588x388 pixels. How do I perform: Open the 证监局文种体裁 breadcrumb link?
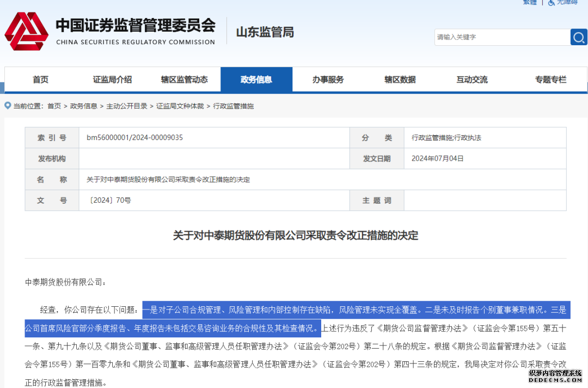click(x=180, y=106)
